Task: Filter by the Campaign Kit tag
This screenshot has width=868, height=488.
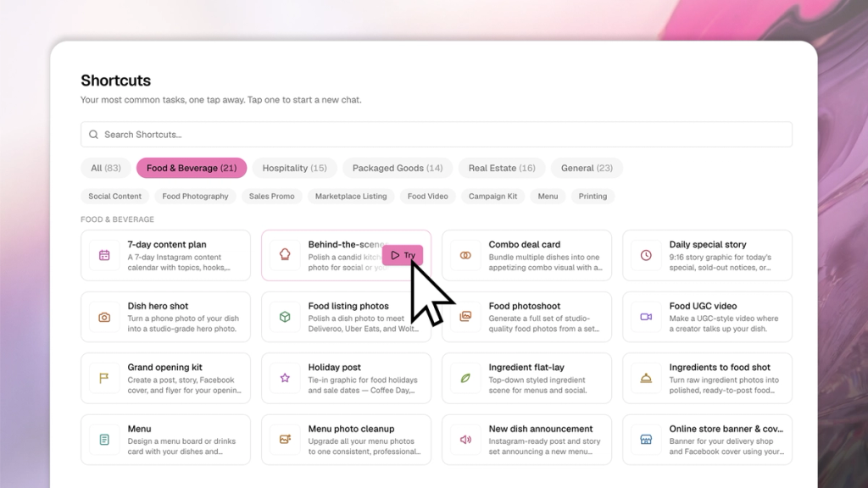Action: tap(492, 196)
